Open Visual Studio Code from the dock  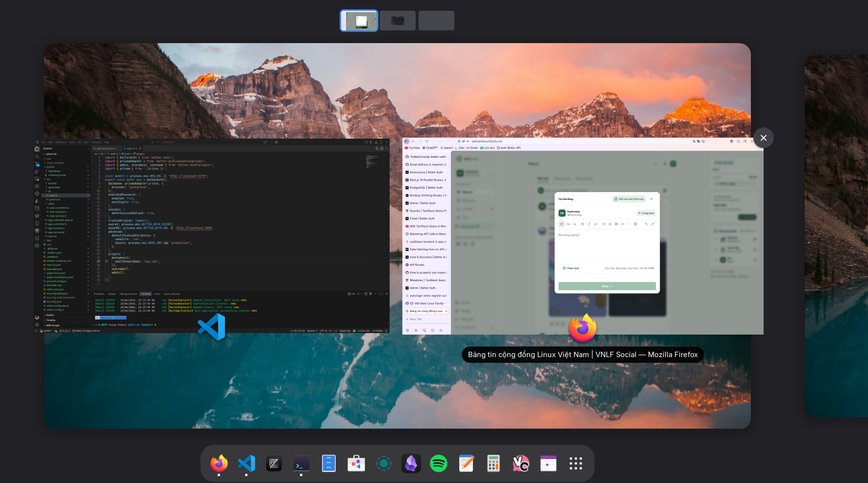pyautogui.click(x=247, y=463)
